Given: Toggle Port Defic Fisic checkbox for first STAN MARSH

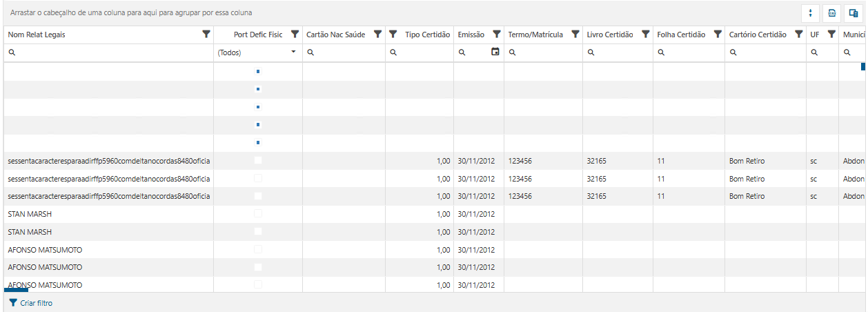Looking at the screenshot, I should click(x=258, y=214).
